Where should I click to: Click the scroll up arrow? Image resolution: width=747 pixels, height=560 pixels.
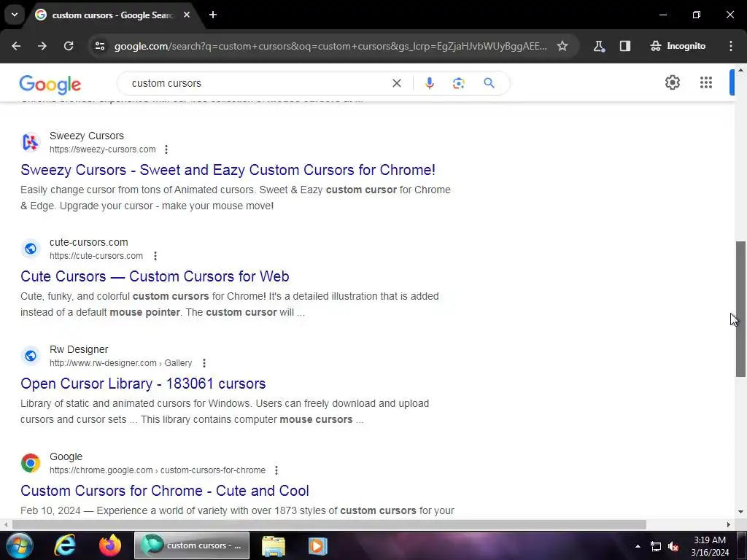(x=740, y=71)
